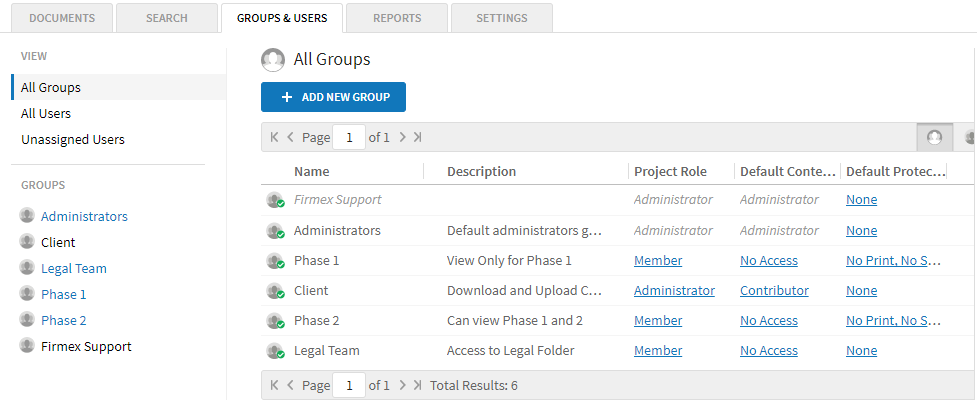Change Legal Team No Access content role
The height and width of the screenshot is (400, 977).
tap(768, 350)
